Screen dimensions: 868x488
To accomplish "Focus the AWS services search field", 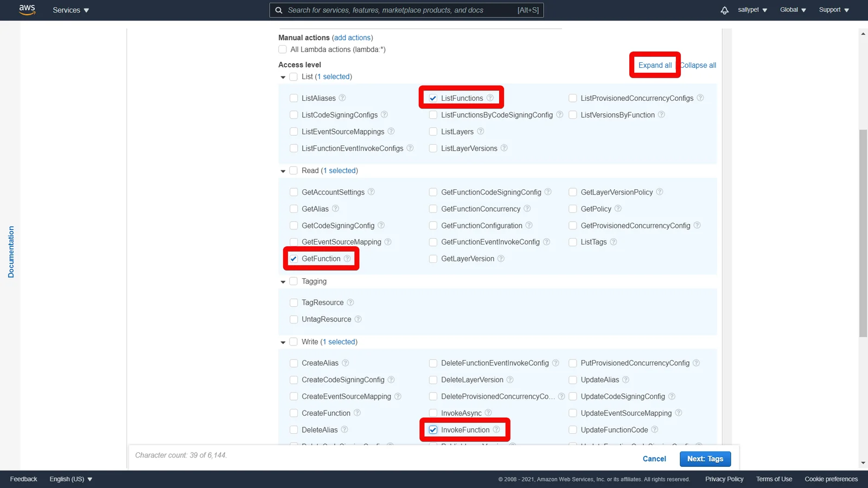I will pyautogui.click(x=406, y=10).
